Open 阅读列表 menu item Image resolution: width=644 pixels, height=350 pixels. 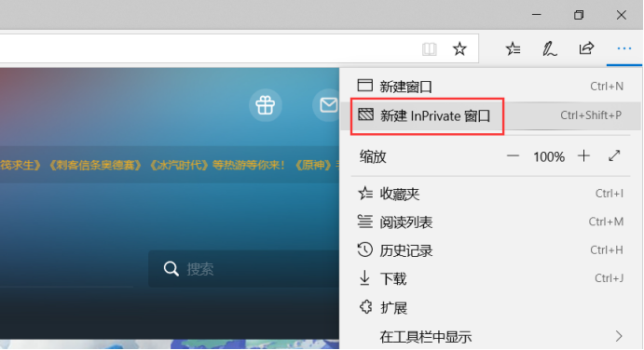[x=491, y=222]
